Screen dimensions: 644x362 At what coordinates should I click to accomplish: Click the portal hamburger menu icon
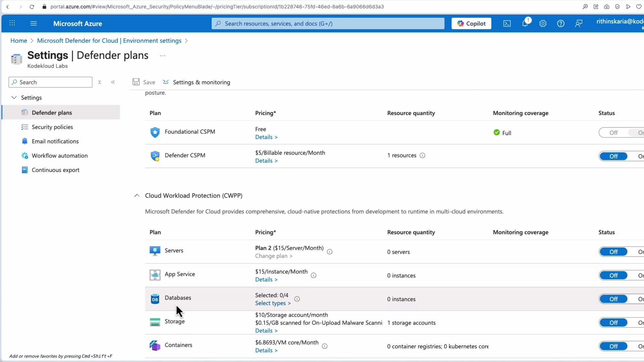pos(34,23)
